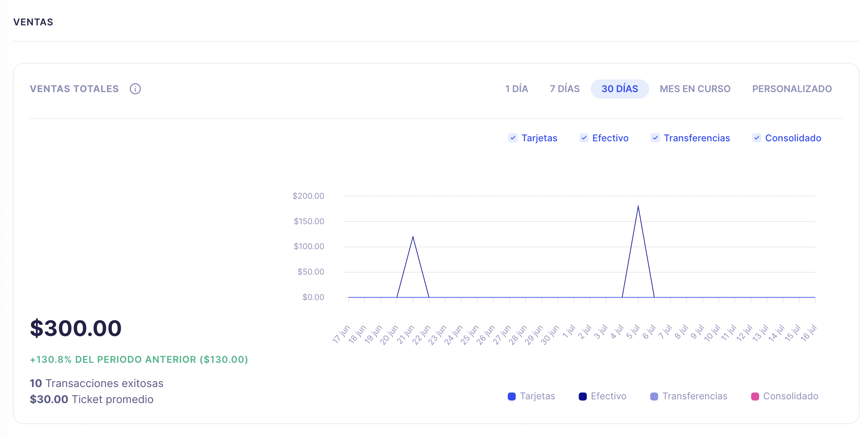Select the 1 DÍA time range tab
The width and height of the screenshot is (868, 437).
pos(516,89)
